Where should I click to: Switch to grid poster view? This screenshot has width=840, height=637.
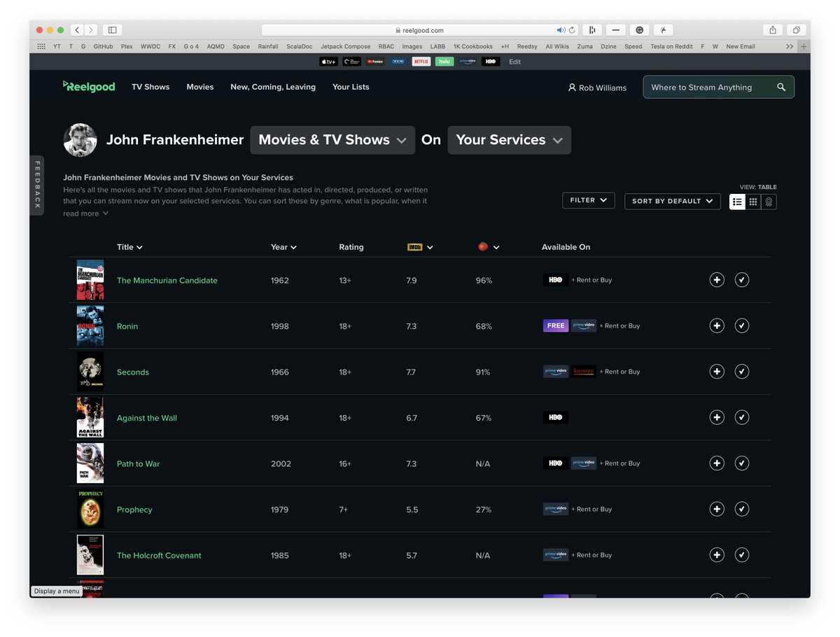coord(753,202)
